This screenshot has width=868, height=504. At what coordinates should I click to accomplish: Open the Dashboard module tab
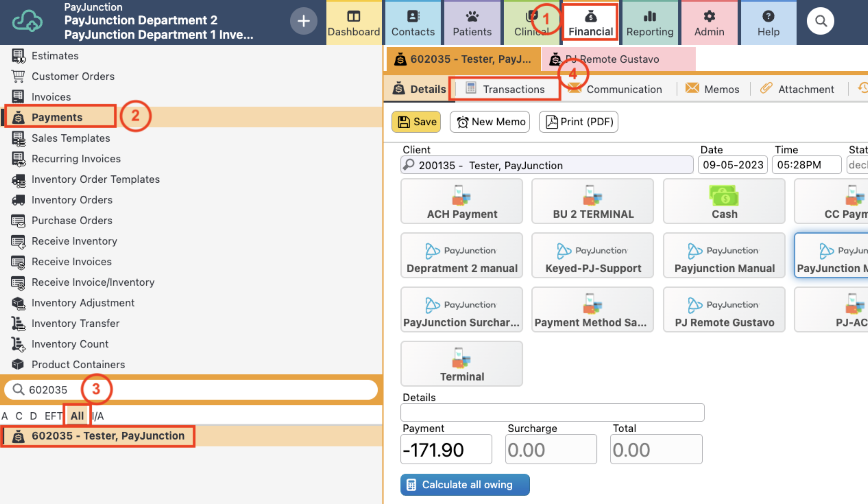pyautogui.click(x=354, y=23)
